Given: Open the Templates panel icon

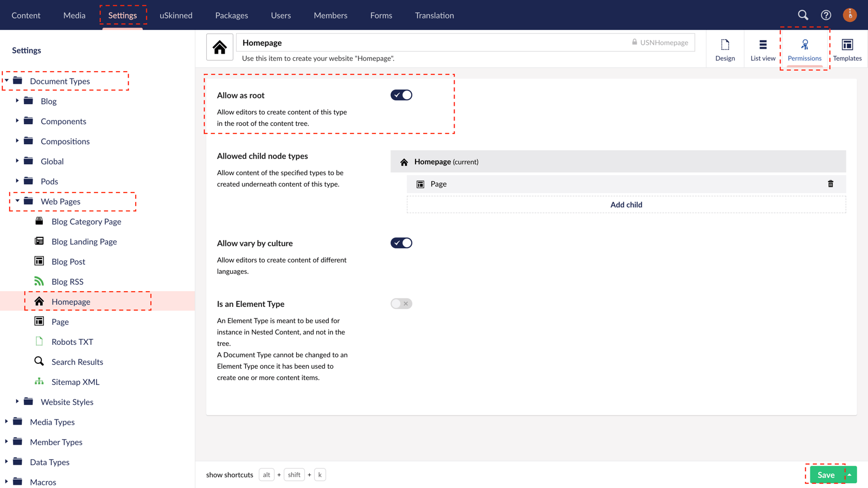Looking at the screenshot, I should pyautogui.click(x=847, y=48).
